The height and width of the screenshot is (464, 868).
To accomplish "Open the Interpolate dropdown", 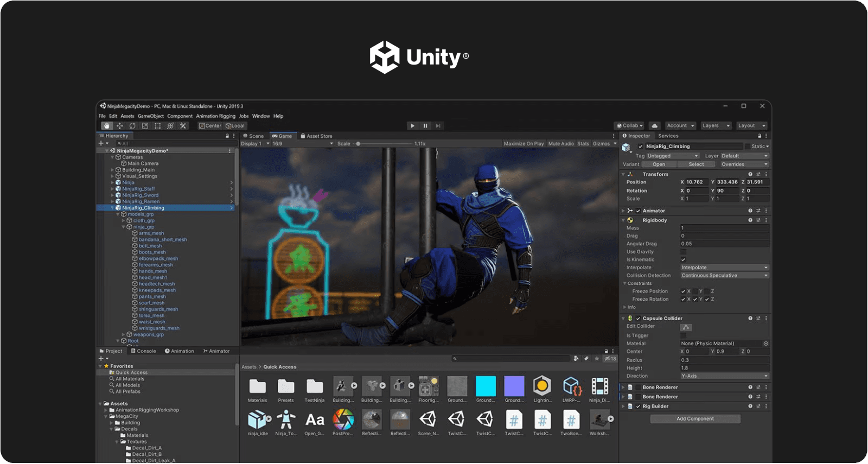I will [725, 268].
